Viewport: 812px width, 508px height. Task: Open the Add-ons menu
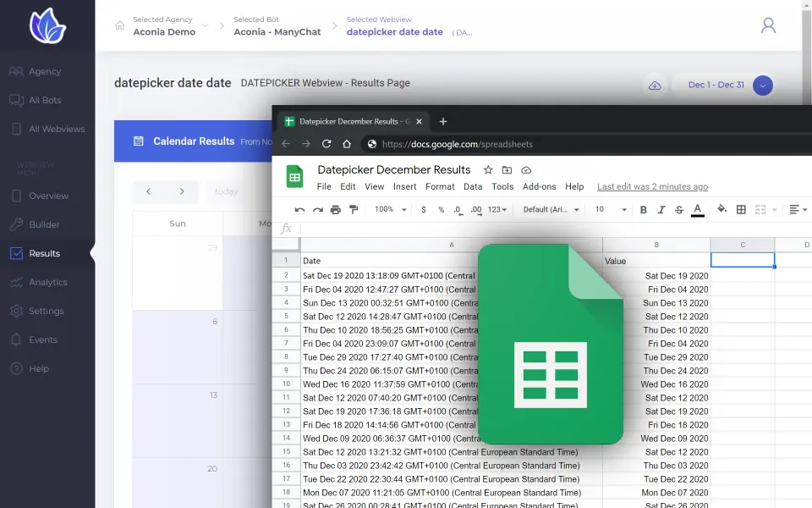coord(540,187)
